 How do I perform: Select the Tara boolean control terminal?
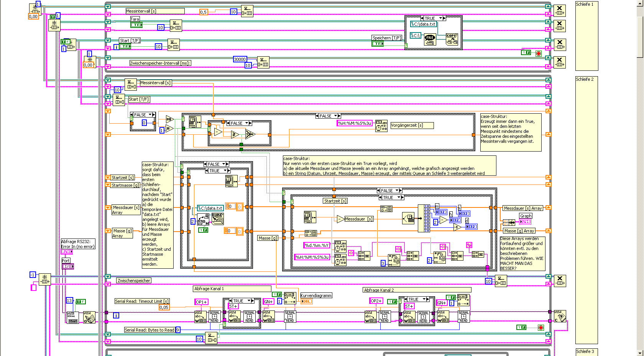[136, 25]
